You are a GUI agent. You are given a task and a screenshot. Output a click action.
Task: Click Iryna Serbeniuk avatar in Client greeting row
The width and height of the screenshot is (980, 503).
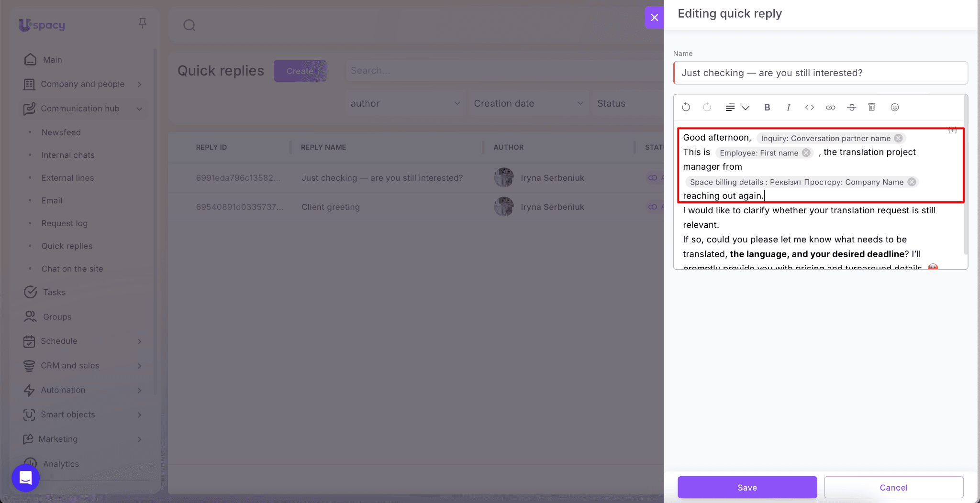click(504, 207)
